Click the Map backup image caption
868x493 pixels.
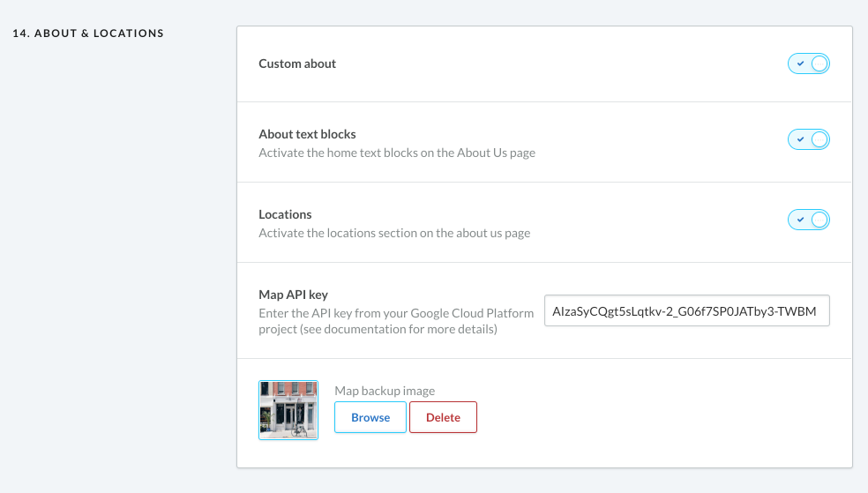point(385,391)
